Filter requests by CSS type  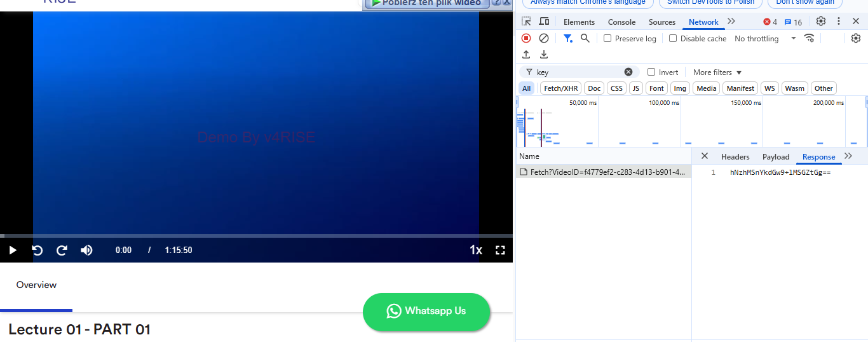click(617, 88)
